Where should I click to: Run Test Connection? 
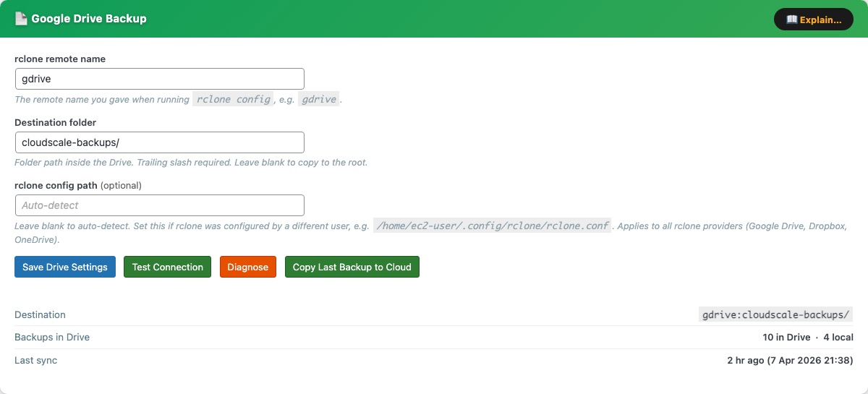coord(167,267)
